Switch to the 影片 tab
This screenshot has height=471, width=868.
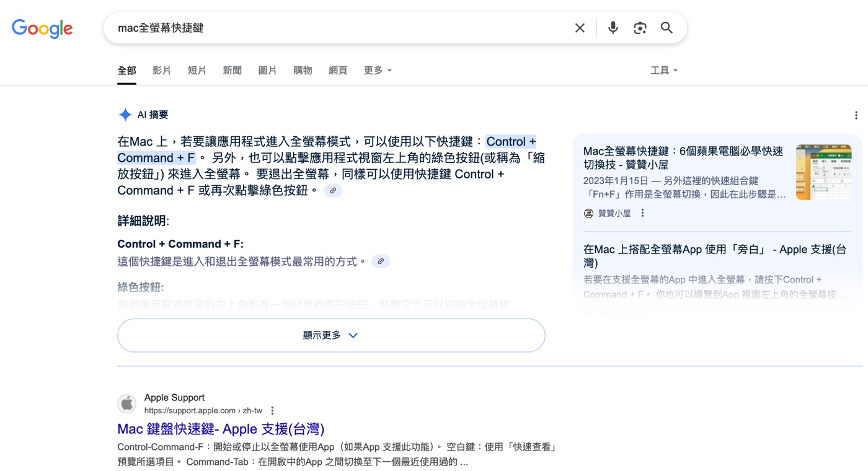point(162,71)
